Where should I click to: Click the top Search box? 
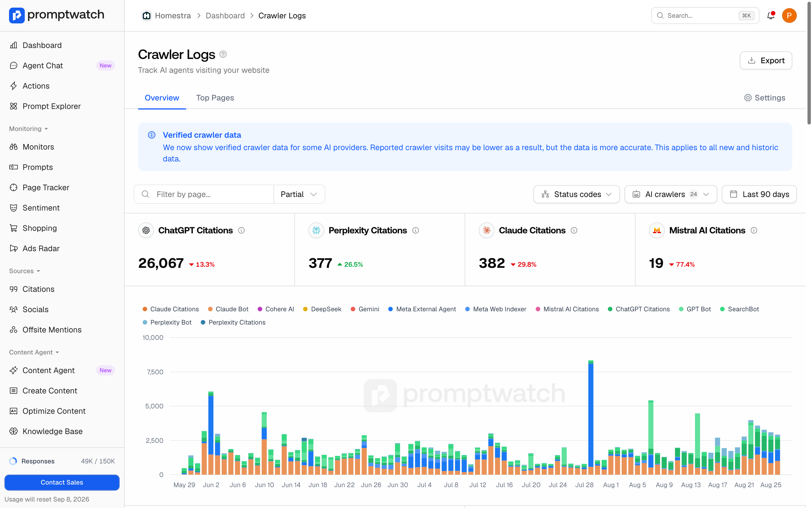click(705, 16)
